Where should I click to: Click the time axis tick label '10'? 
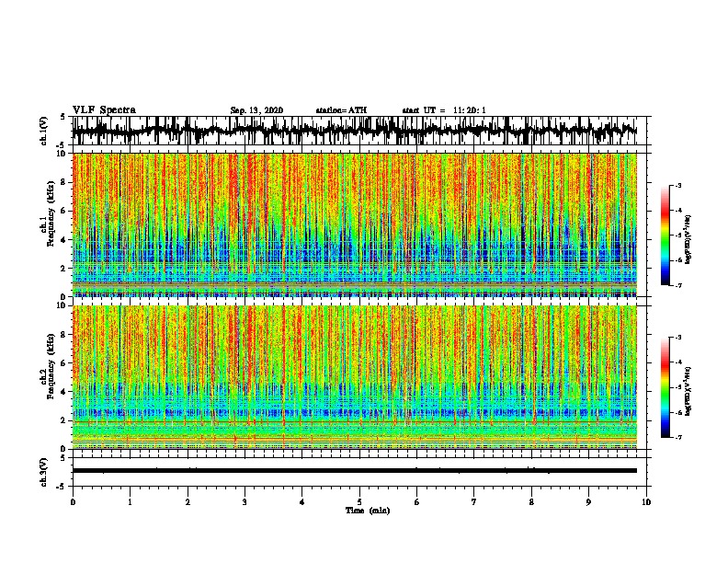[646, 502]
